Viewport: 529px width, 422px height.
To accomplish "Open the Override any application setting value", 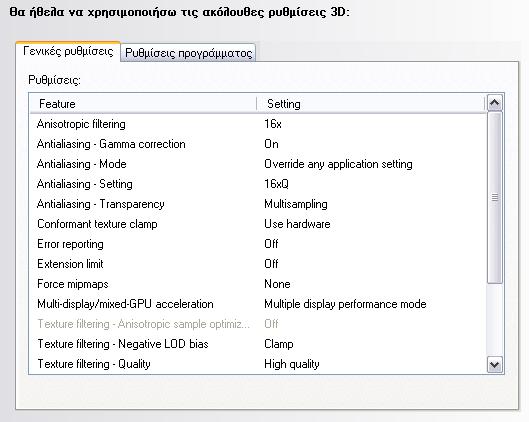I will click(x=338, y=164).
